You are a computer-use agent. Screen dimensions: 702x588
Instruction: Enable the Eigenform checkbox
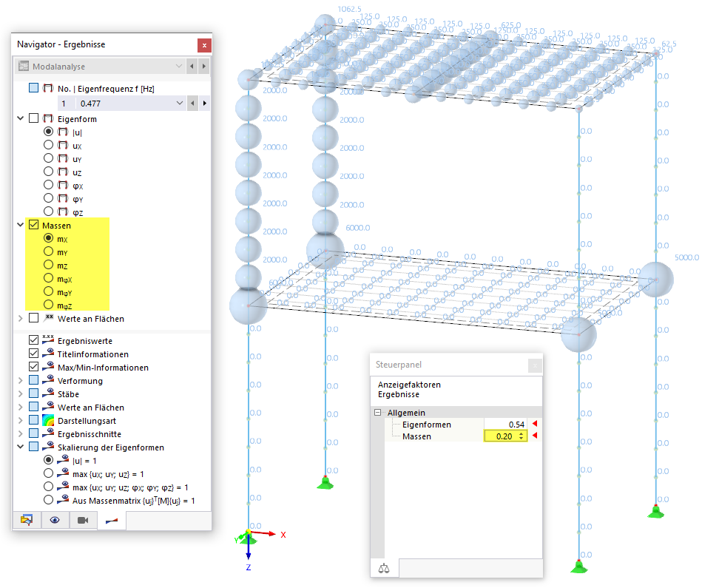coord(33,118)
